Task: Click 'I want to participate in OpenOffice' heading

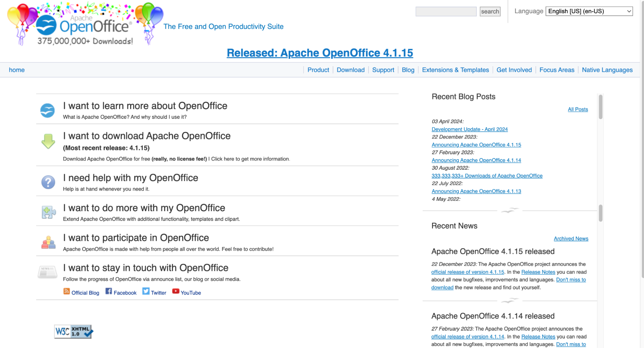Action: [136, 238]
